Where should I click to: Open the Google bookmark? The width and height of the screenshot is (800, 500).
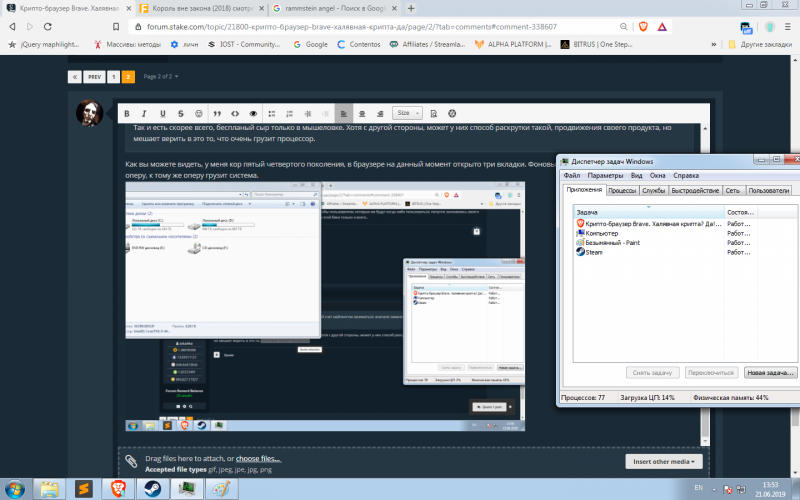[x=310, y=44]
